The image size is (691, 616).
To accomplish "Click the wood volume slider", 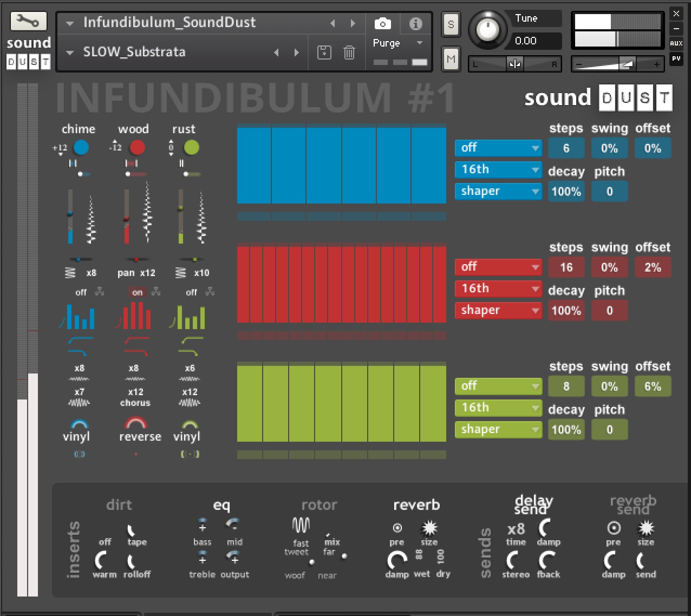I will point(126,217).
